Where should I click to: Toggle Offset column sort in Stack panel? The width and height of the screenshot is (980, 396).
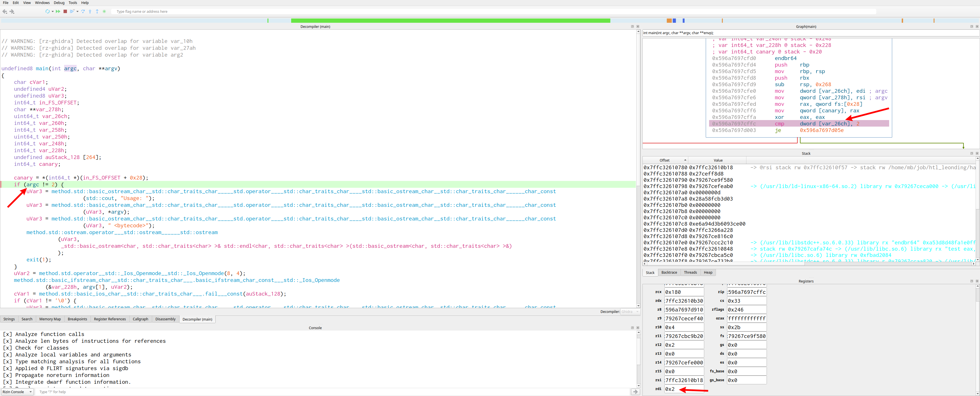[664, 160]
